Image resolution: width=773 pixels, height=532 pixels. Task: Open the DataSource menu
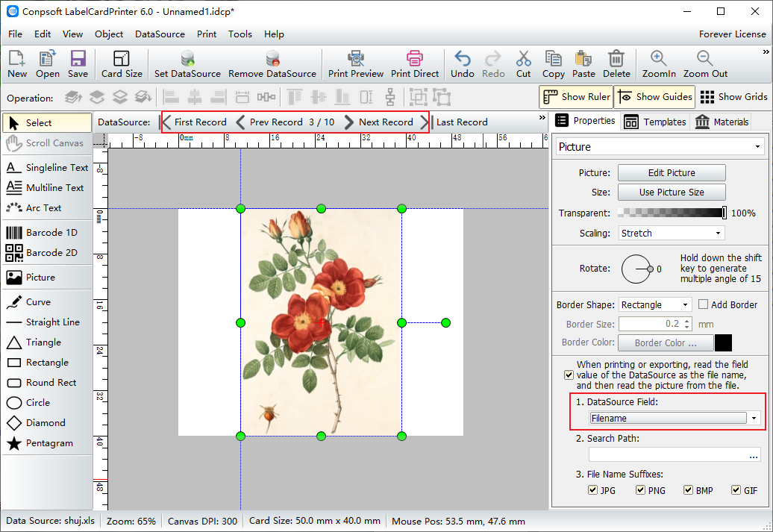(x=160, y=34)
